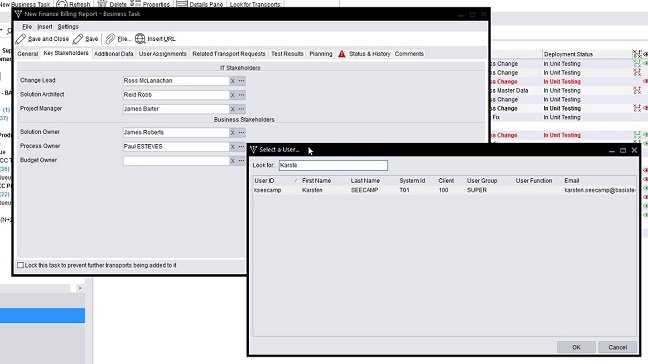The height and width of the screenshot is (364, 648).
Task: Browse users for Project Manager ellipsis button
Action: point(241,109)
